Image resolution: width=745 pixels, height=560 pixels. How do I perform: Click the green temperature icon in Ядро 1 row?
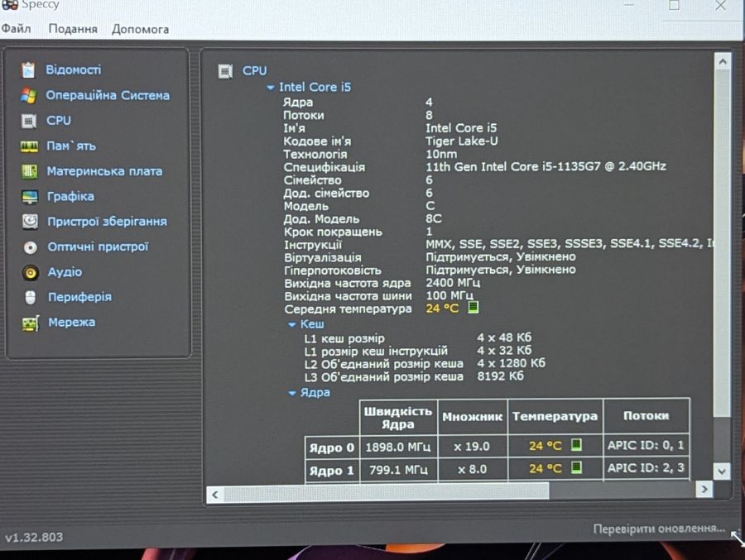point(576,468)
